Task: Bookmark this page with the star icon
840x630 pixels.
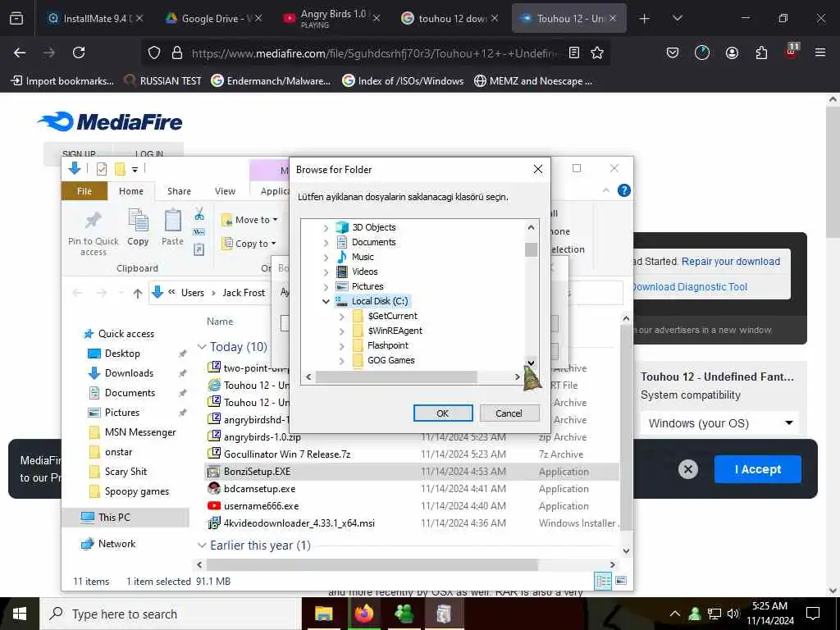Action: pyautogui.click(x=597, y=52)
